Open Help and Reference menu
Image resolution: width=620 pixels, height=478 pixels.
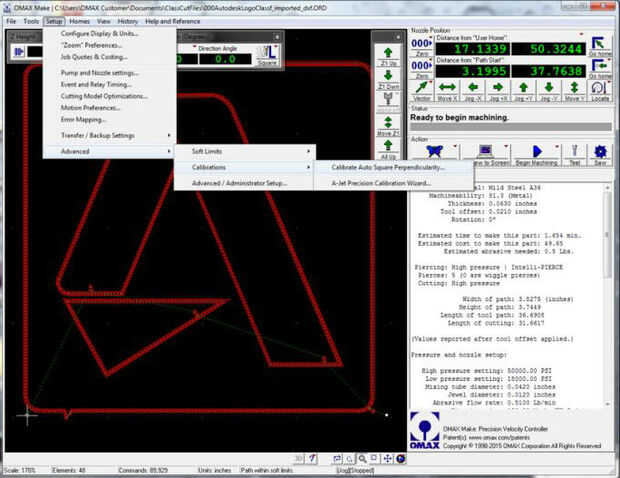click(173, 21)
